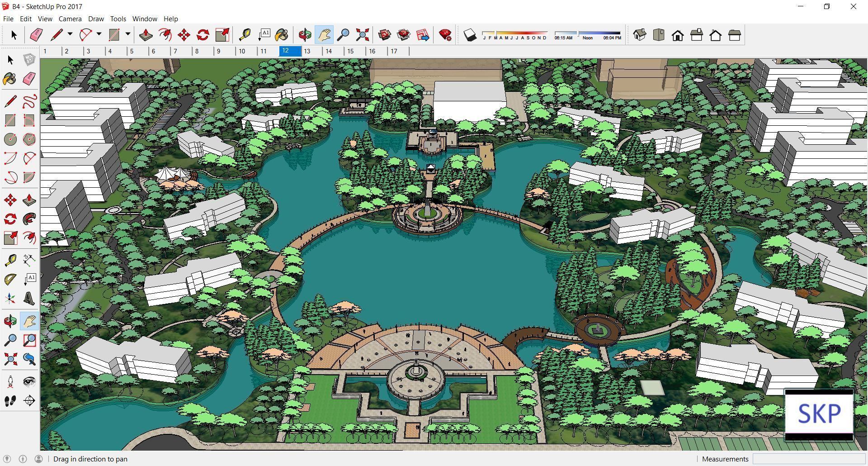
Task: Select the Look Around eye tool
Action: coord(29,381)
